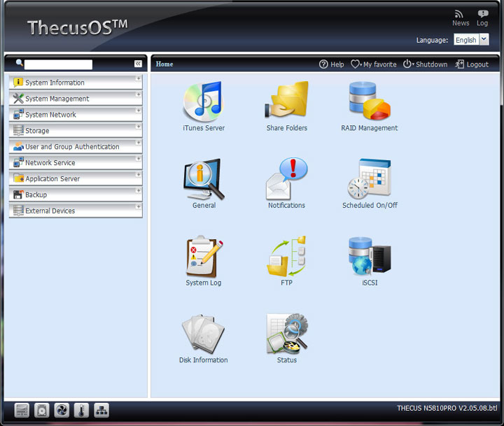Click the Help link
The width and height of the screenshot is (504, 426).
(x=332, y=64)
